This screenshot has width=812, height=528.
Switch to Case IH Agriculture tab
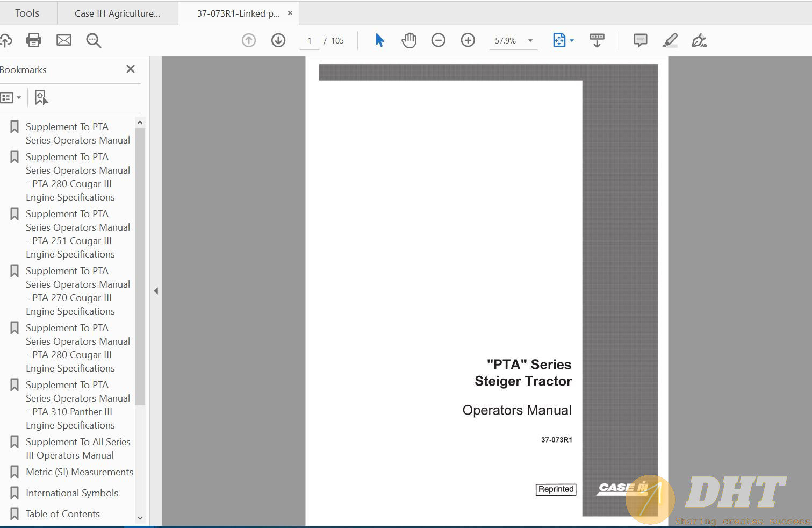[117, 13]
